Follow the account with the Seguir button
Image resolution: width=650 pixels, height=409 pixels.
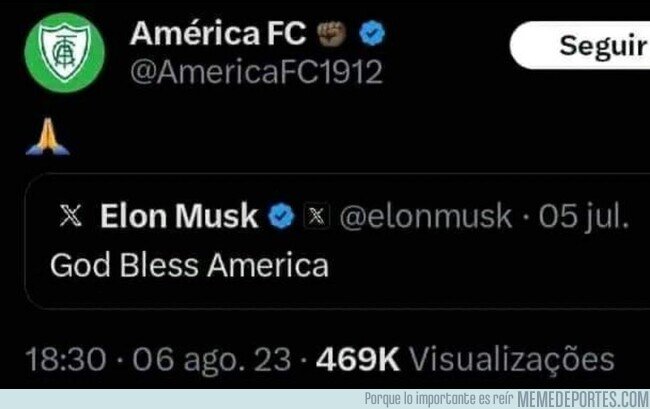pos(580,45)
